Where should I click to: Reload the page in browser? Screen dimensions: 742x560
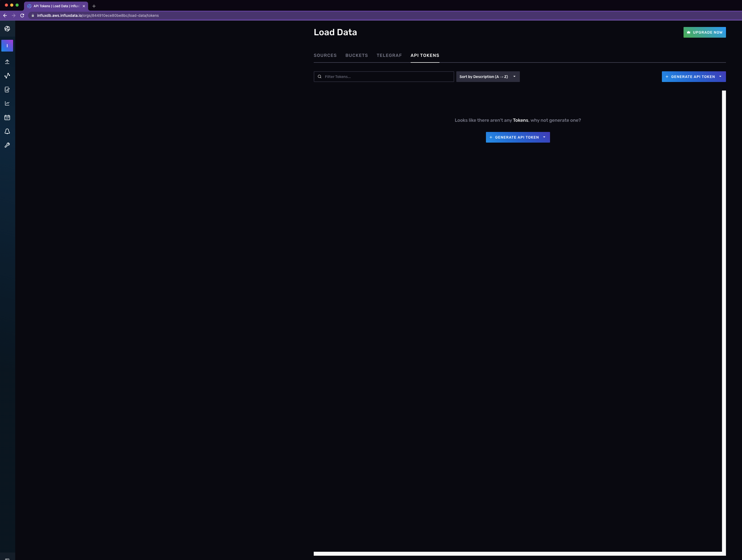click(22, 15)
